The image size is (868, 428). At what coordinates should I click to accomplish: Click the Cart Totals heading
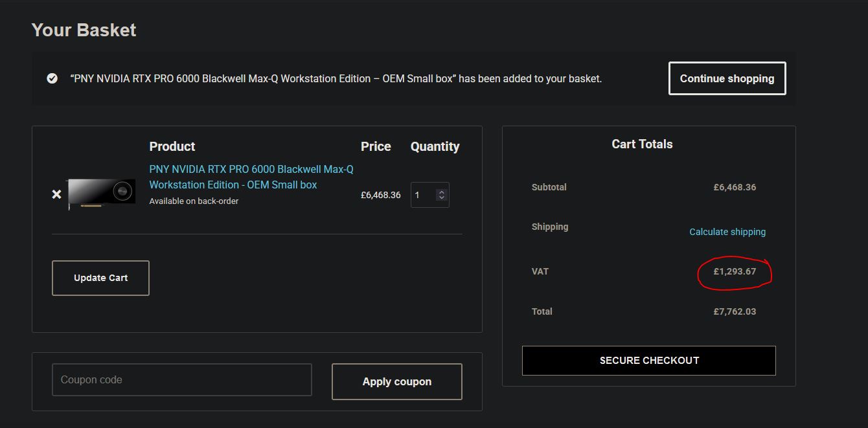pyautogui.click(x=642, y=144)
